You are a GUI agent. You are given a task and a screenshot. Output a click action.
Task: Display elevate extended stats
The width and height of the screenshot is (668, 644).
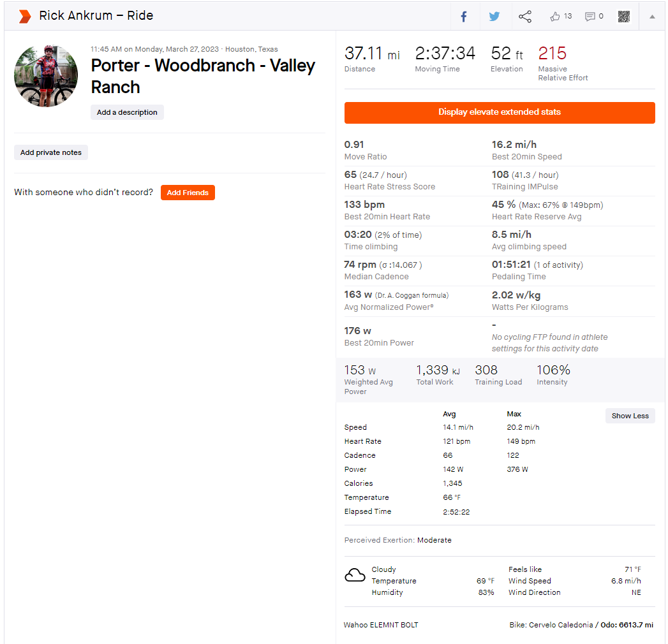[x=500, y=112]
